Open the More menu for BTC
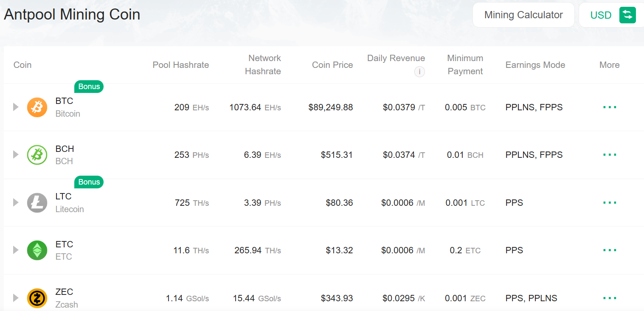 (x=610, y=107)
